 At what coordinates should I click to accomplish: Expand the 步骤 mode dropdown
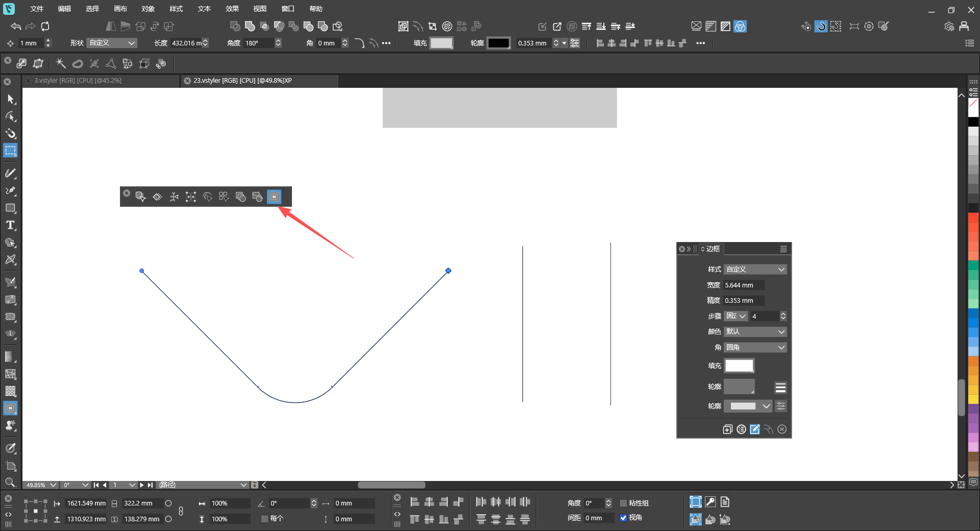pyautogui.click(x=736, y=316)
